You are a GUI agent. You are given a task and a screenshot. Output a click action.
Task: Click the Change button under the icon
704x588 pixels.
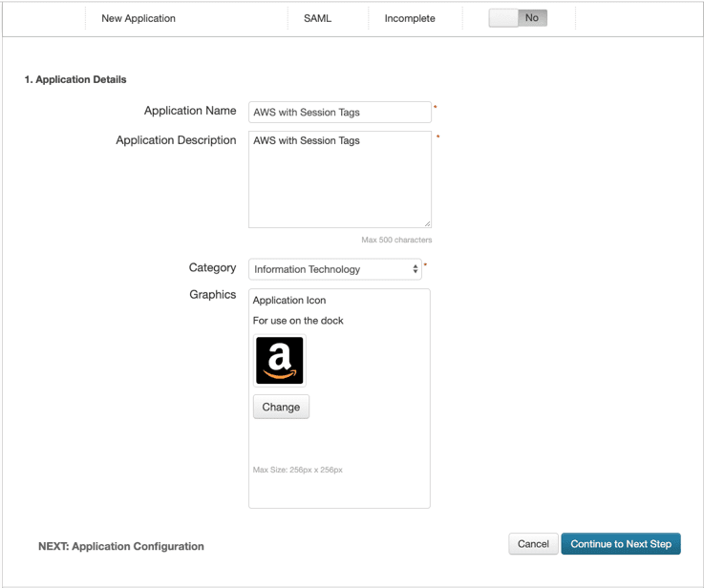pos(281,407)
